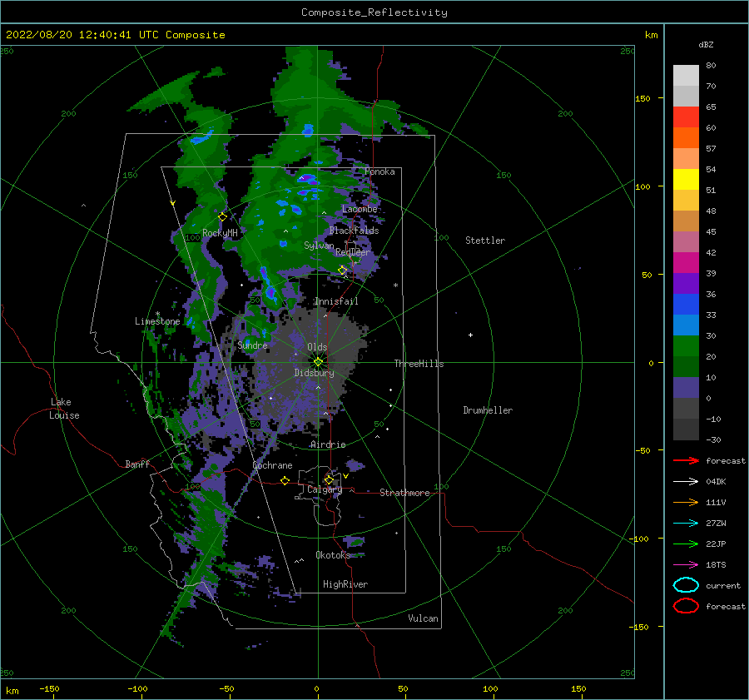Click the Limestone label
The width and height of the screenshot is (749, 700).
pyautogui.click(x=157, y=321)
